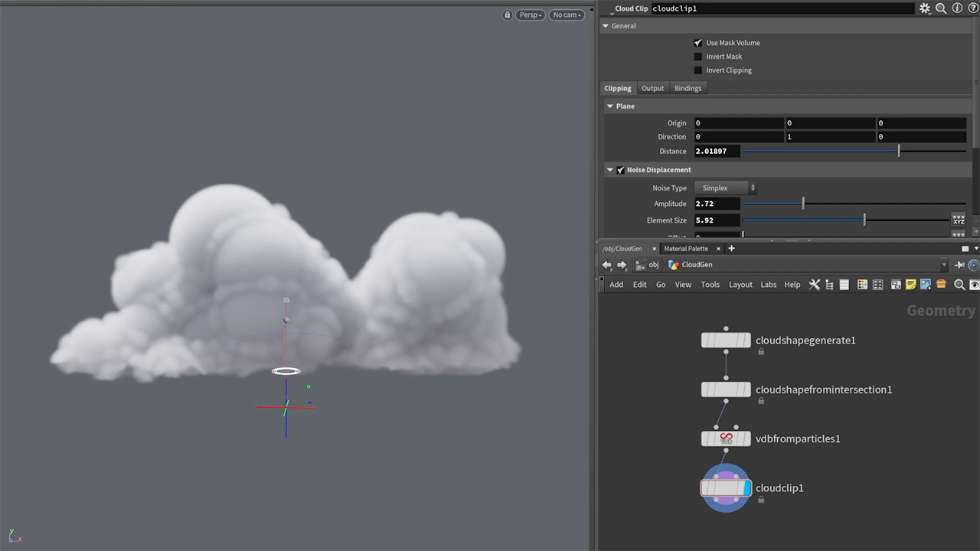Switch to the Output tab
Viewport: 980px width, 551px height.
652,88
